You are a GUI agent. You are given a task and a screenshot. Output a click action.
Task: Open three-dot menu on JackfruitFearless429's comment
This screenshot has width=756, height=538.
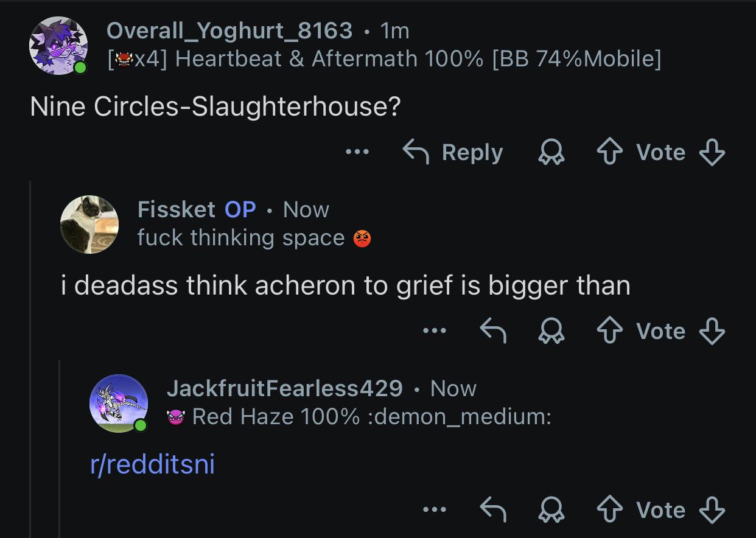click(435, 510)
